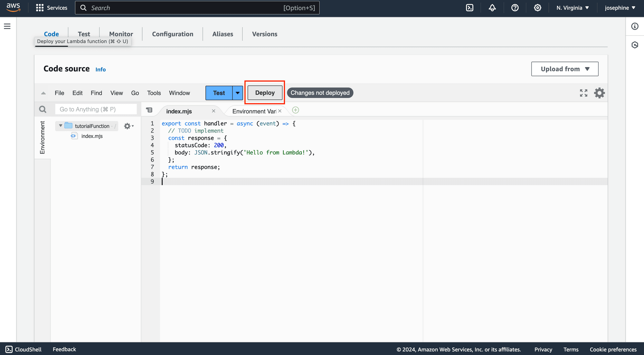Click the Test button to run function
The height and width of the screenshot is (355, 644).
click(219, 92)
